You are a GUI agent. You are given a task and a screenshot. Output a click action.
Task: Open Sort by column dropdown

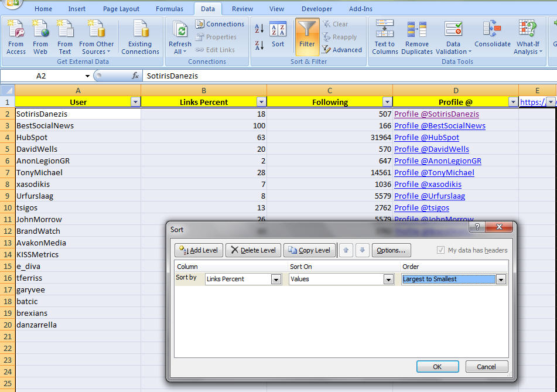[x=276, y=279]
